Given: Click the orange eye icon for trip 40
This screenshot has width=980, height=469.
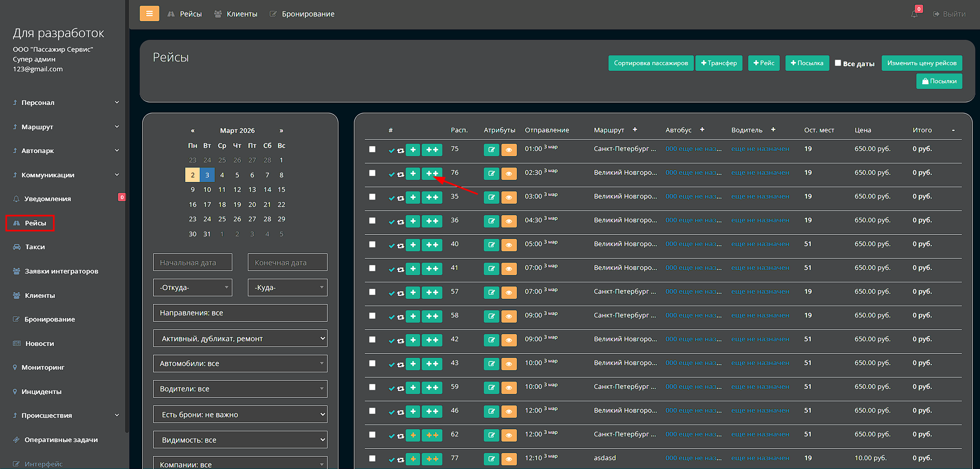Looking at the screenshot, I should [509, 245].
